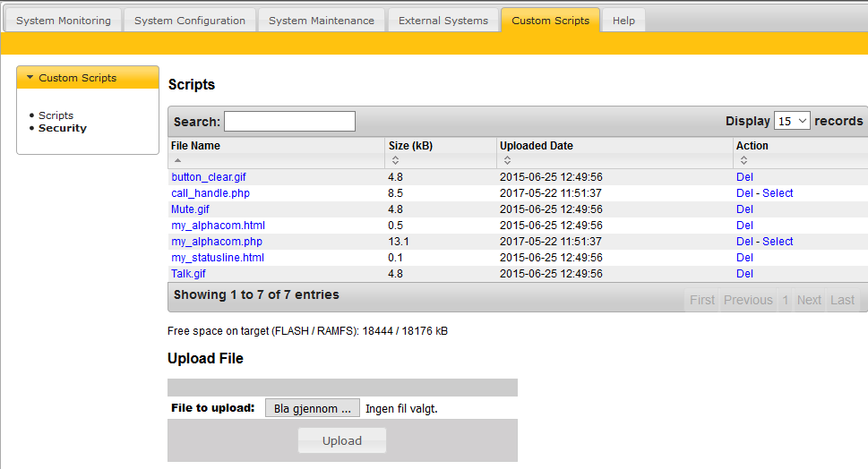Open the Help tab
This screenshot has width=868, height=469.
[x=623, y=21]
